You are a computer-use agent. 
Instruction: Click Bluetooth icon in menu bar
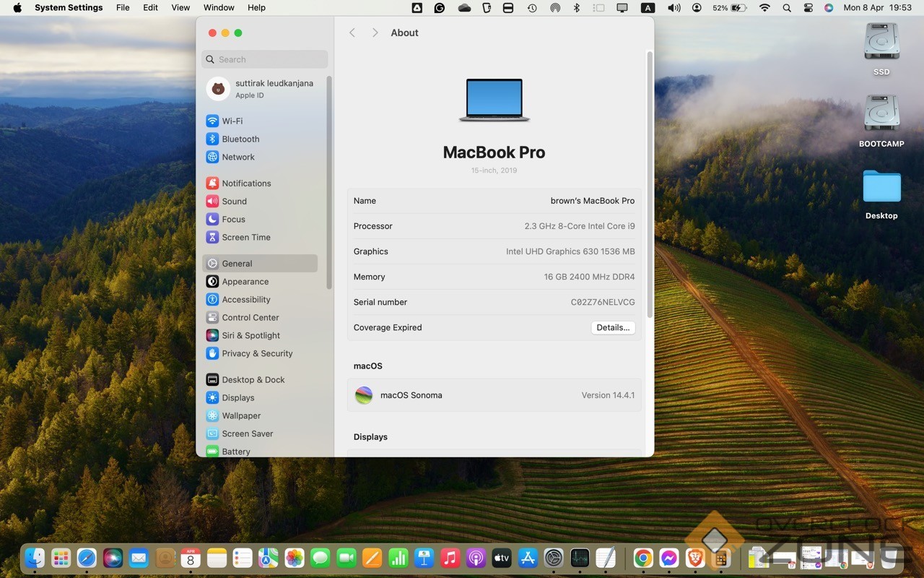(x=576, y=8)
